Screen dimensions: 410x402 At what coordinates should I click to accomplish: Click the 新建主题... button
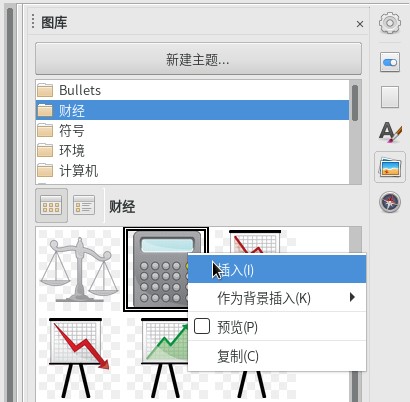point(198,59)
